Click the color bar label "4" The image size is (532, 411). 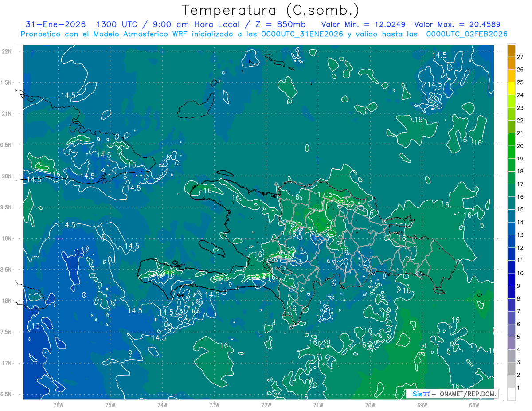pyautogui.click(x=519, y=349)
